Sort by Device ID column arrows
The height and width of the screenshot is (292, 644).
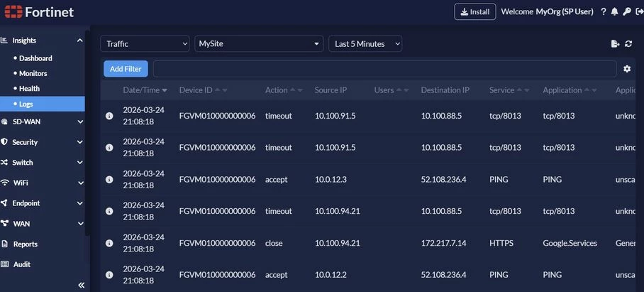point(221,90)
